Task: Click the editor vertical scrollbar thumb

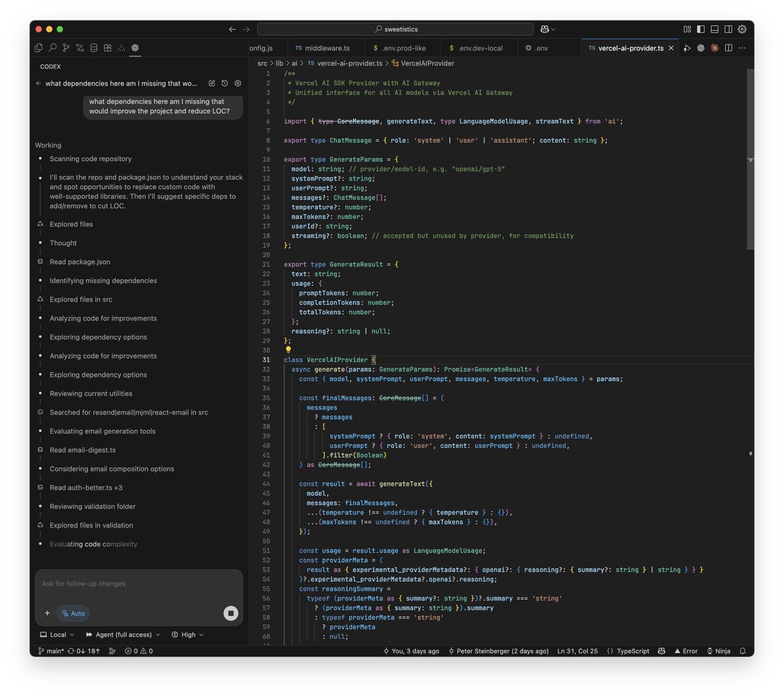Action: 750,159
